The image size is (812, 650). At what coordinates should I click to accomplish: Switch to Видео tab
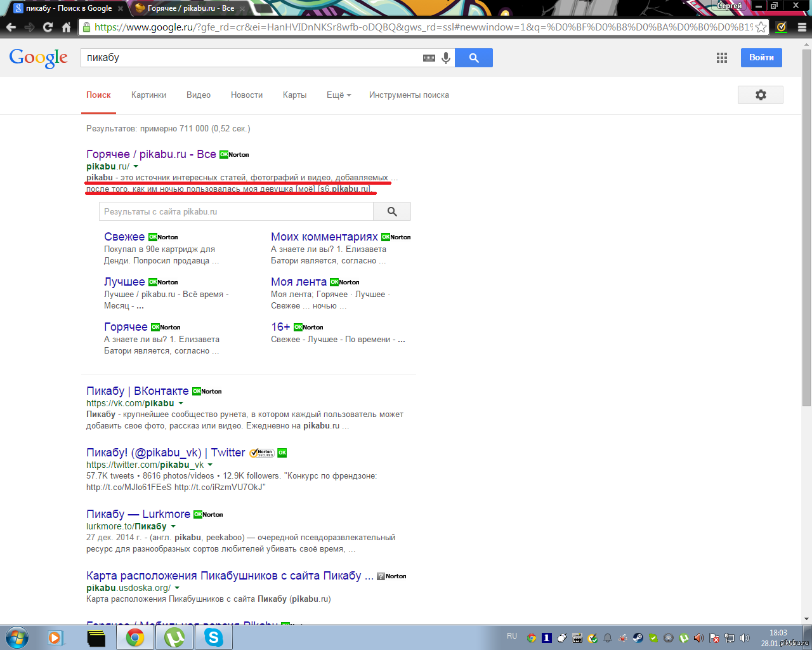point(199,95)
